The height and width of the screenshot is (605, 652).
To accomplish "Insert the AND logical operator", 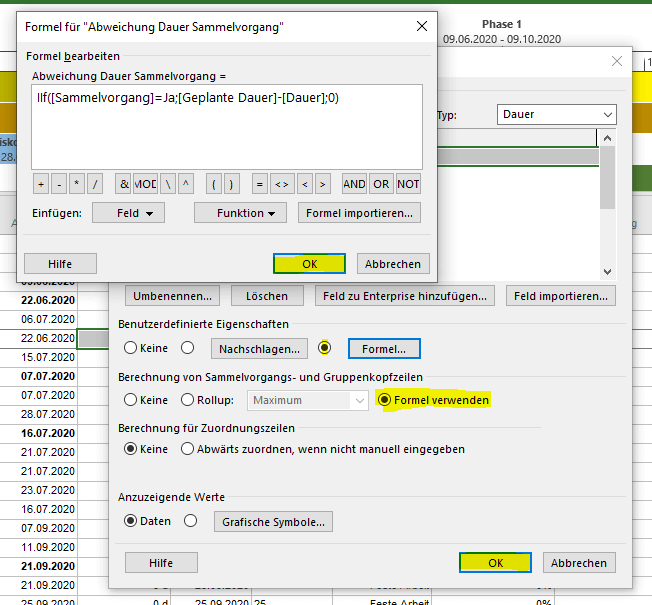I will click(354, 184).
